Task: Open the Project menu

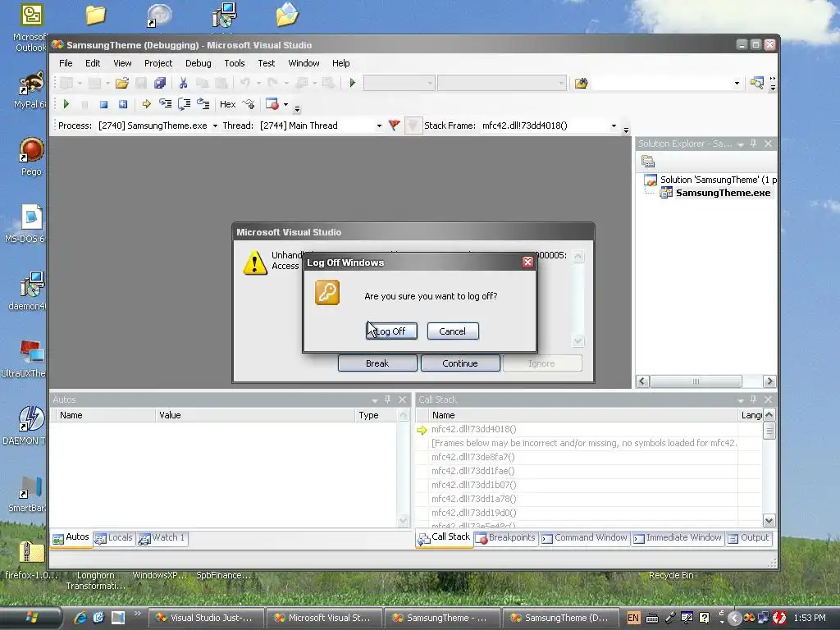Action: 158,63
